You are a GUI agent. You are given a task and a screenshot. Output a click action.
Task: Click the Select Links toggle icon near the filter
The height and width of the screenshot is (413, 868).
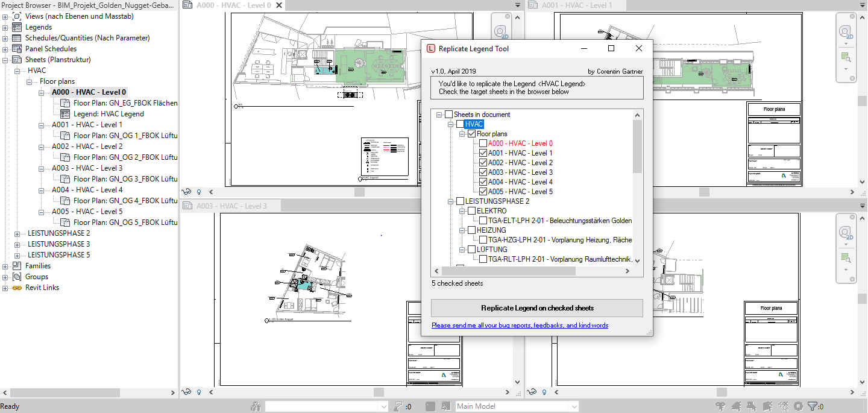click(721, 406)
